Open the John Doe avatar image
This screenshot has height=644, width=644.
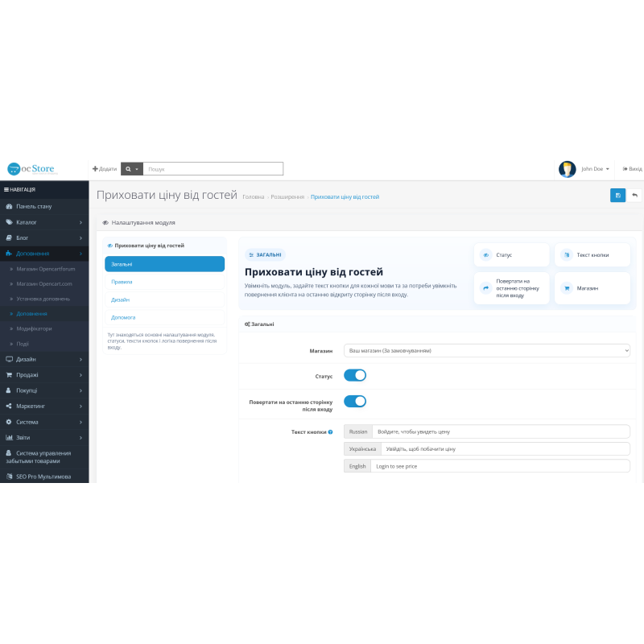pyautogui.click(x=568, y=169)
